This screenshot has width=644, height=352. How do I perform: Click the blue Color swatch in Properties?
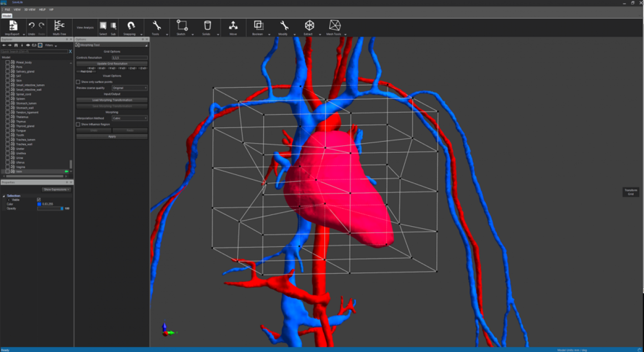tap(40, 203)
